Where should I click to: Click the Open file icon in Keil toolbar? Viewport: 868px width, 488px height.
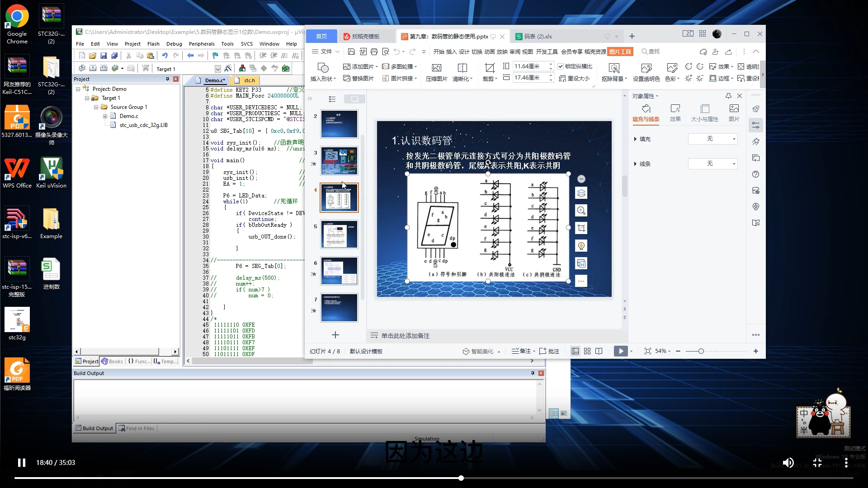pos(93,56)
